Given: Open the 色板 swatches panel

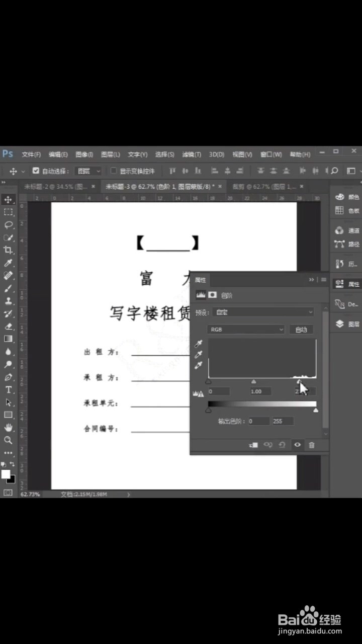Looking at the screenshot, I should 347,210.
